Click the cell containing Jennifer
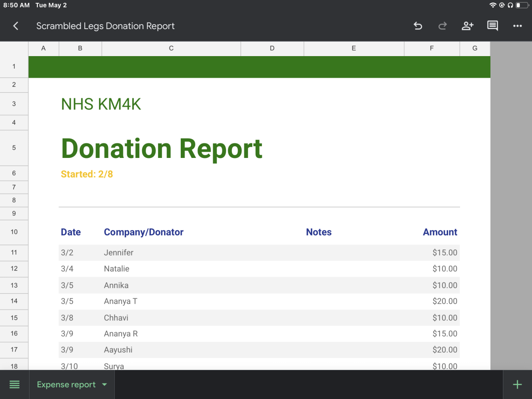Image resolution: width=532 pixels, height=399 pixels. (x=119, y=253)
